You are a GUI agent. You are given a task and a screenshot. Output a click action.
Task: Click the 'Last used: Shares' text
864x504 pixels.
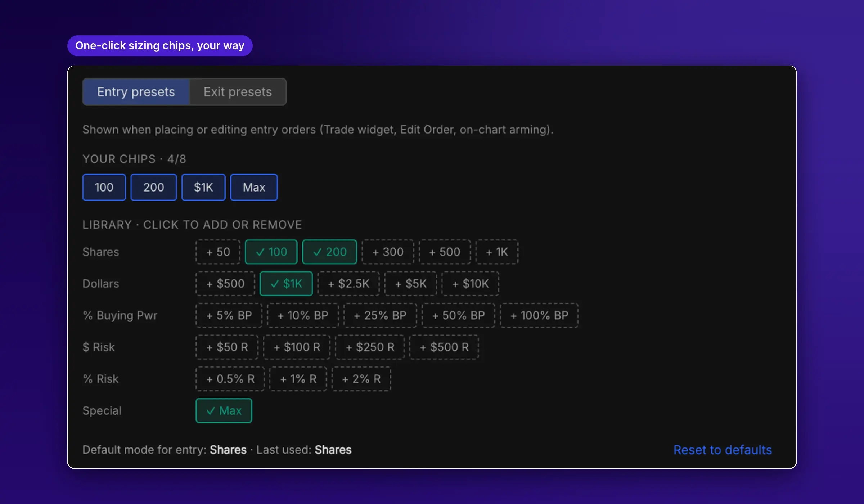point(304,450)
